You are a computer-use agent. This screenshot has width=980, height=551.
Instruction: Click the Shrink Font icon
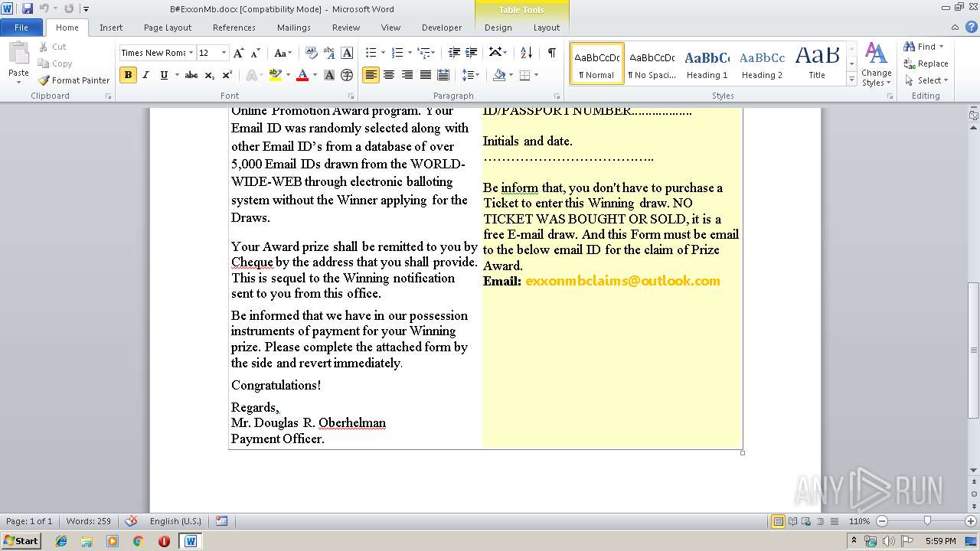coord(256,53)
